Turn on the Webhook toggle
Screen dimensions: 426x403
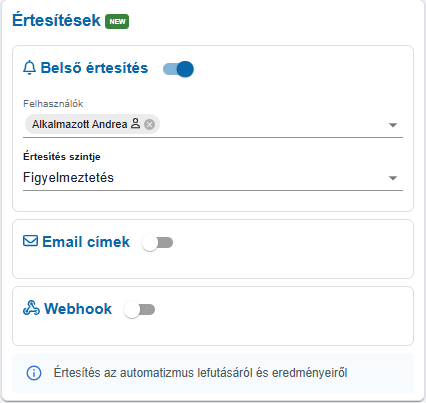tap(139, 310)
